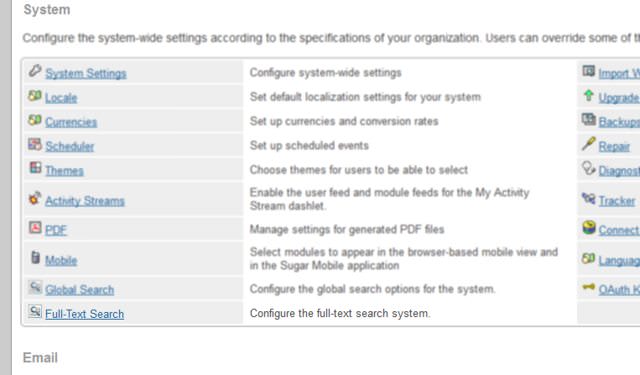Click the Connectors icon
Screen dimensions: 640x375
coord(589,228)
